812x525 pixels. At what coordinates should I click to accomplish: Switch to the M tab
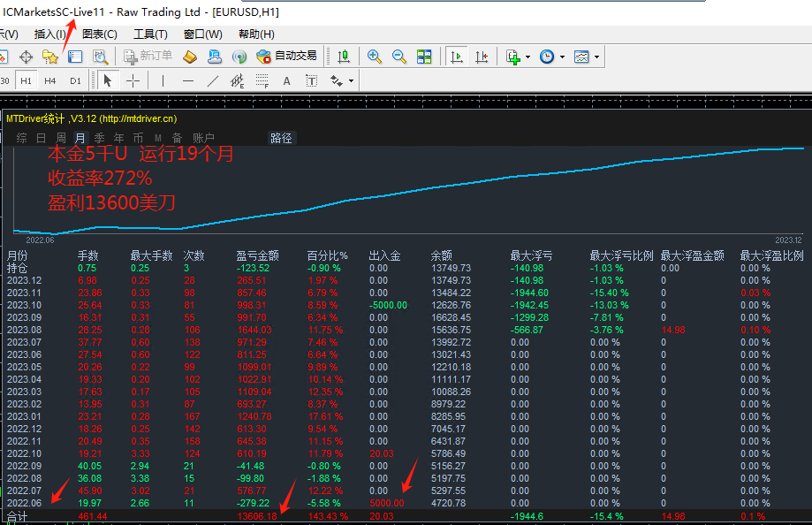click(x=158, y=138)
